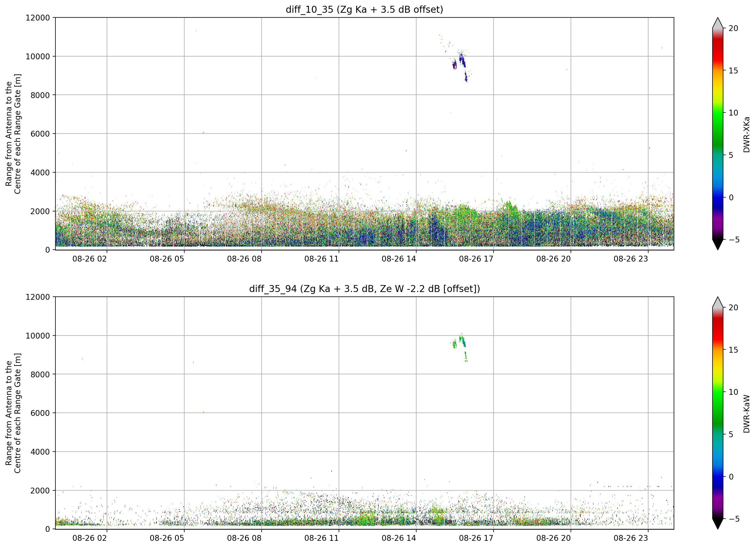756x548 pixels.
Task: Click the top colorbar tick label '5'
Action: point(731,155)
